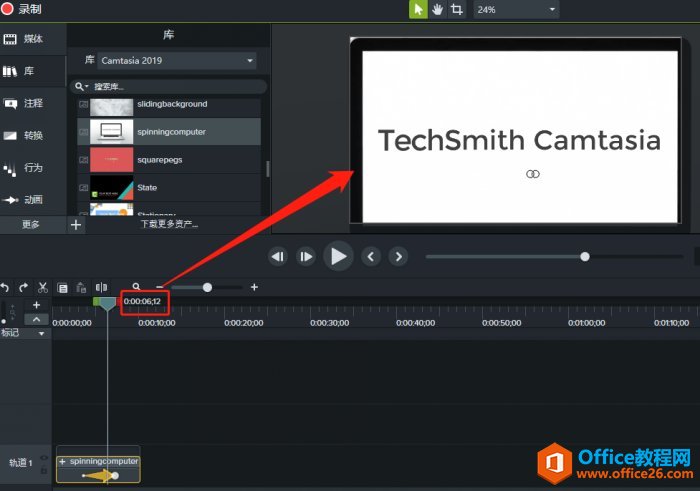
Task: Click the 0:01:00;00 ruler mark
Action: pos(587,323)
